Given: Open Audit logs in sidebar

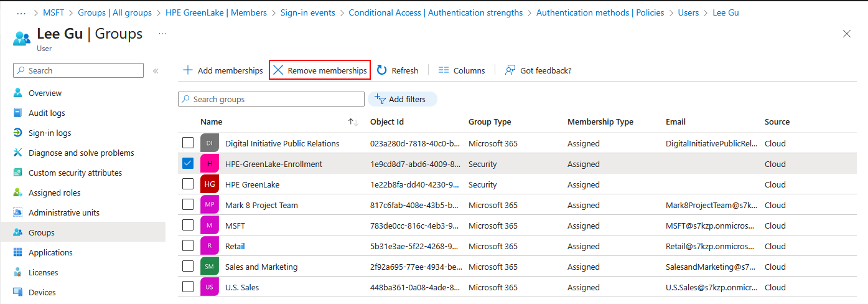Looking at the screenshot, I should click(x=47, y=113).
